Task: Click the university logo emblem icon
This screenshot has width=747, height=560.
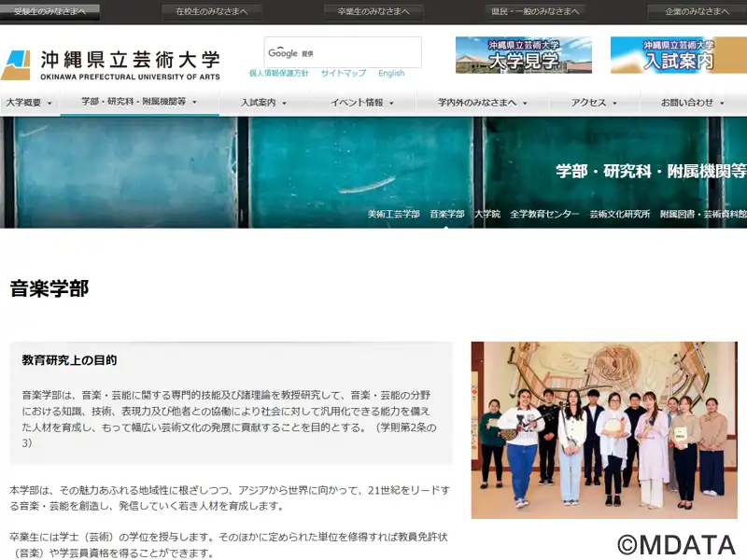Action: [x=16, y=65]
